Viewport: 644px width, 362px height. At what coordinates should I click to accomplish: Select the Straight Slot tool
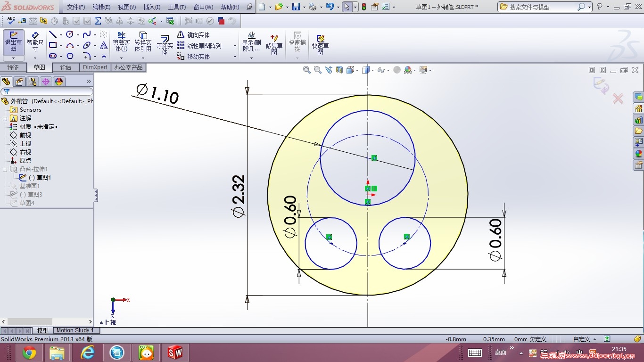coord(53,56)
